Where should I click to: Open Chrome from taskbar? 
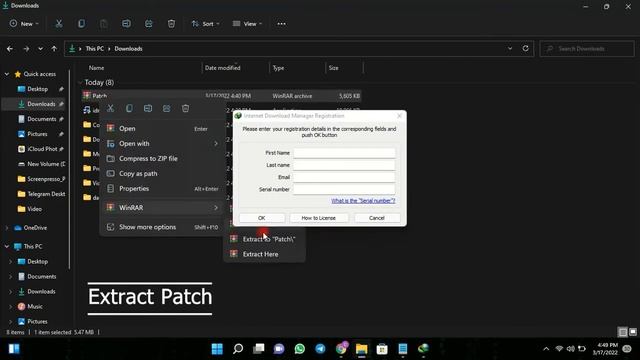[341, 349]
